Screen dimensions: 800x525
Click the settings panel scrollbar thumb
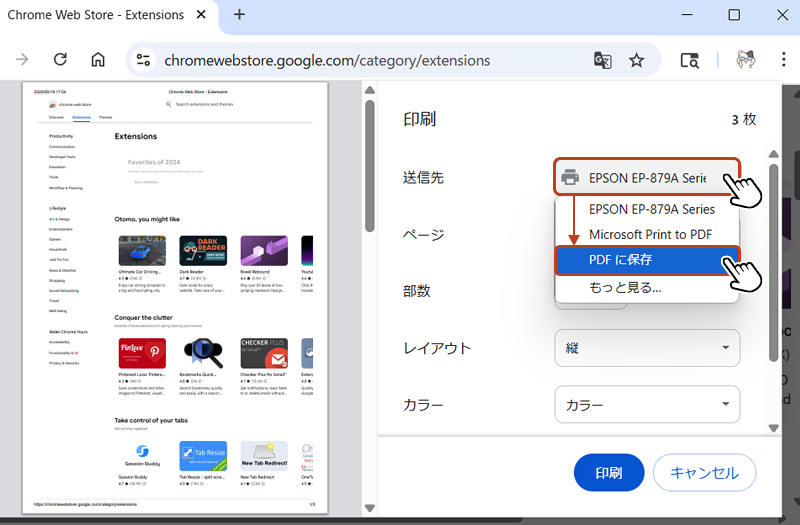click(x=773, y=263)
